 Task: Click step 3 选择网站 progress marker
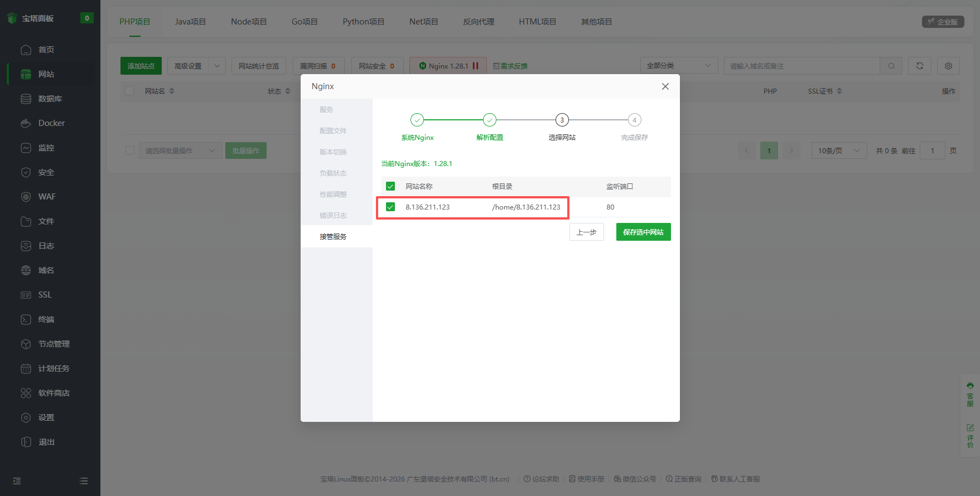click(x=562, y=120)
